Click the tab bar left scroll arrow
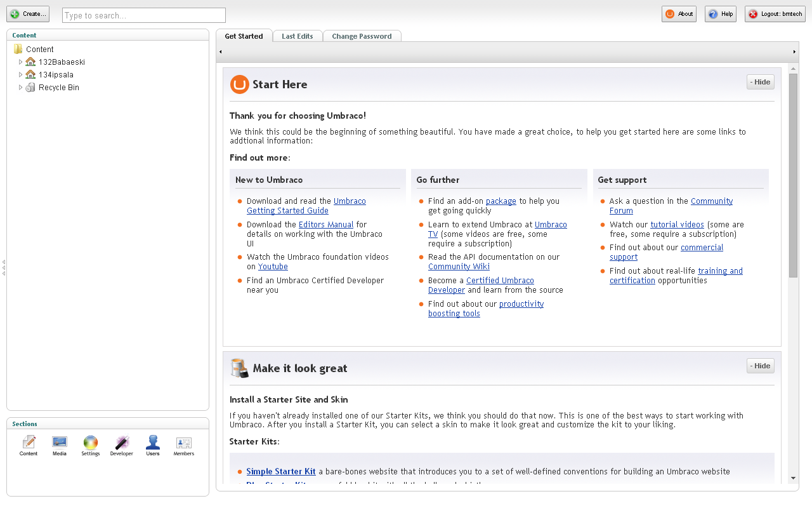This screenshot has height=508, width=812. (x=221, y=52)
